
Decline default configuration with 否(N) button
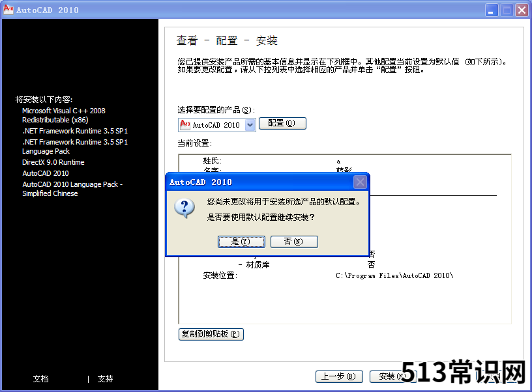click(294, 242)
